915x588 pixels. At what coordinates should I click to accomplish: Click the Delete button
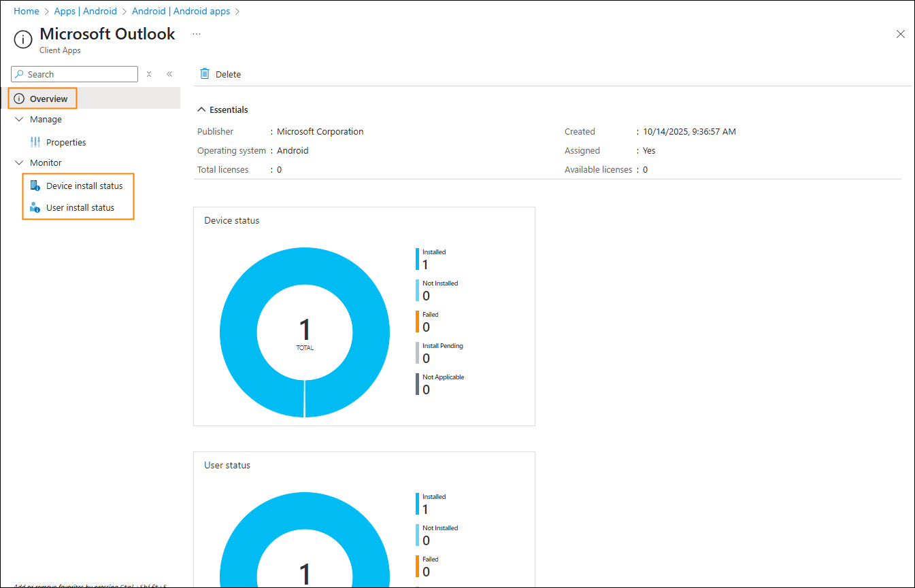[x=220, y=73]
